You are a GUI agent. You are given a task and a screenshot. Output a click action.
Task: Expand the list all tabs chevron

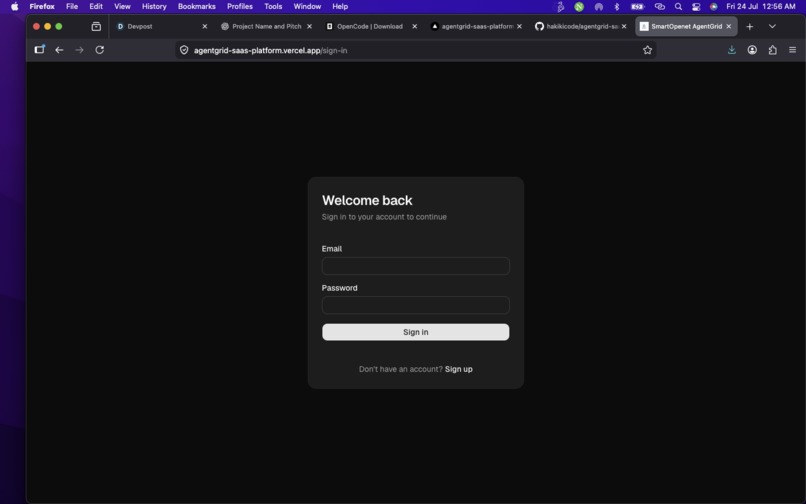coord(772,26)
